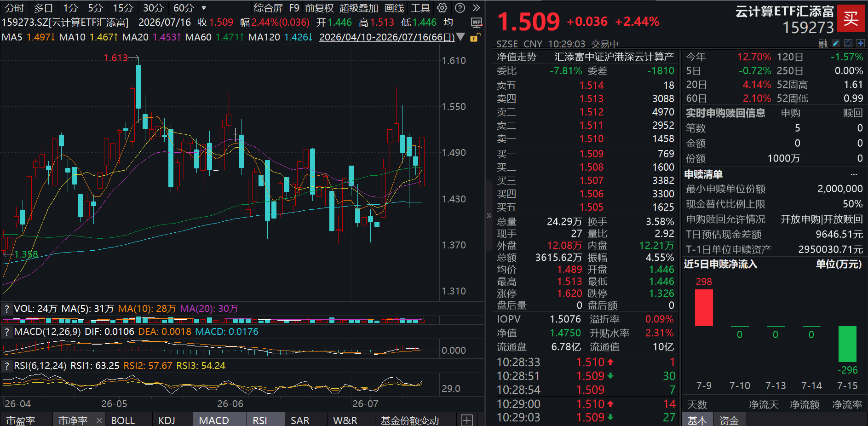The image size is (868, 426).
Task: Add a new indicator panel
Action: click(467, 420)
